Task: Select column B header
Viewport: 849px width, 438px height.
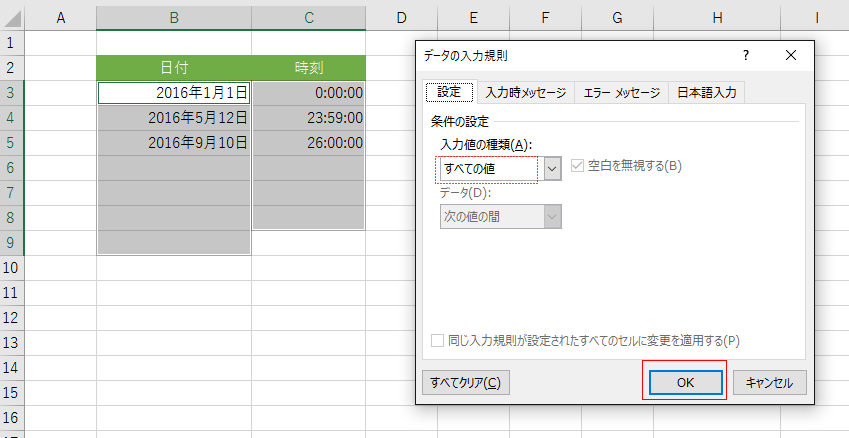Action: tap(174, 17)
